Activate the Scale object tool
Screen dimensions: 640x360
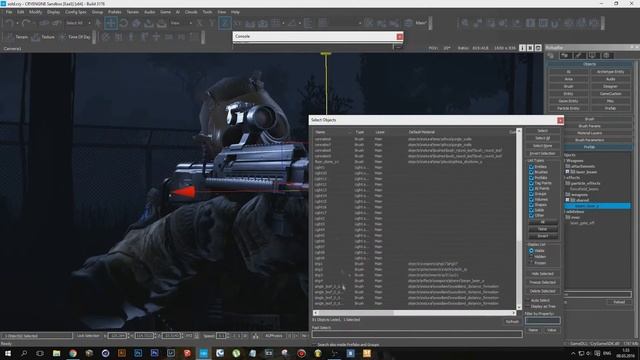tap(136, 23)
